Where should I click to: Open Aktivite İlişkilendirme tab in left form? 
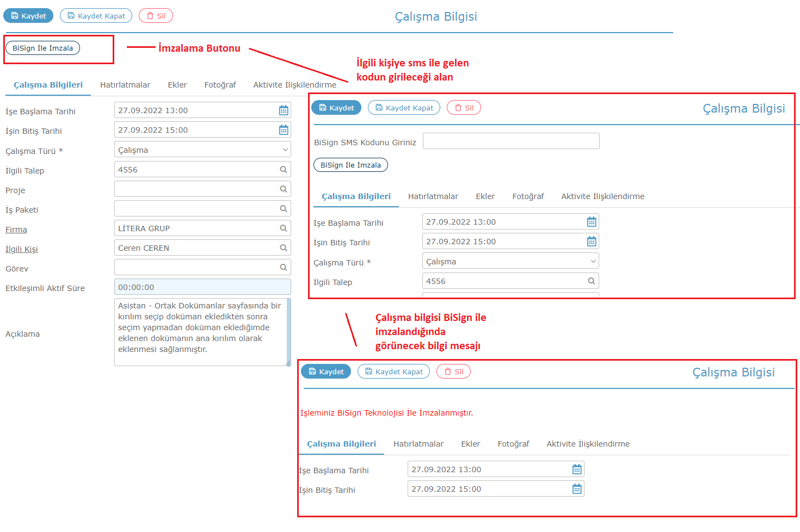pyautogui.click(x=294, y=85)
